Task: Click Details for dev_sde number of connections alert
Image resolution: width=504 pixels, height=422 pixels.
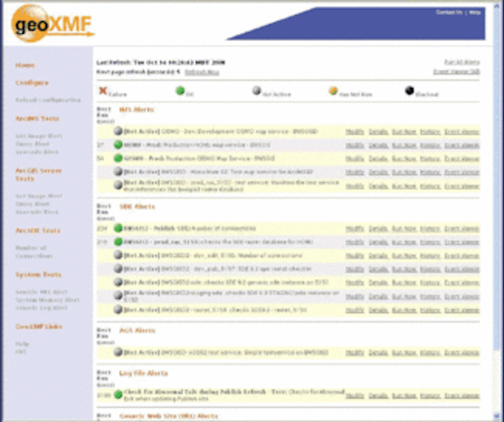Action: coord(378,256)
